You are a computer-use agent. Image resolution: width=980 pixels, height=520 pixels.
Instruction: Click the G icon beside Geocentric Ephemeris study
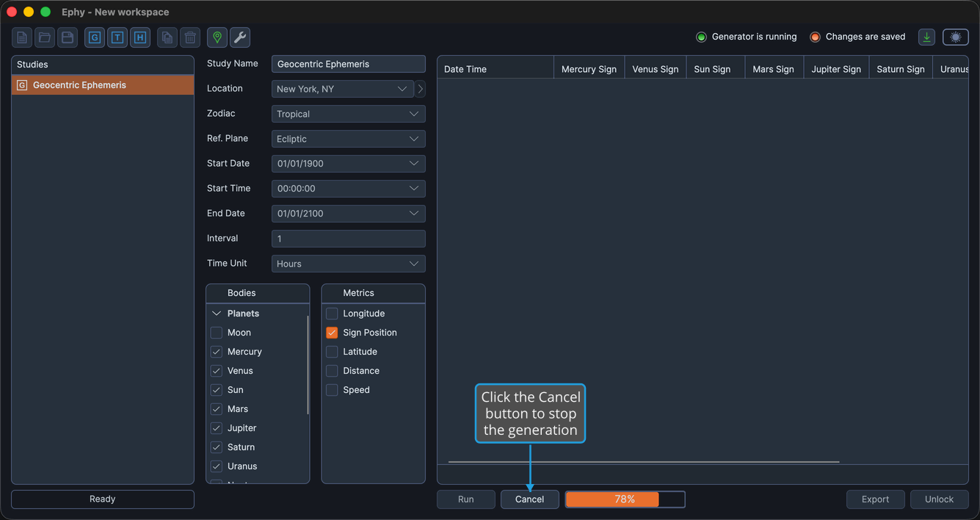click(22, 85)
